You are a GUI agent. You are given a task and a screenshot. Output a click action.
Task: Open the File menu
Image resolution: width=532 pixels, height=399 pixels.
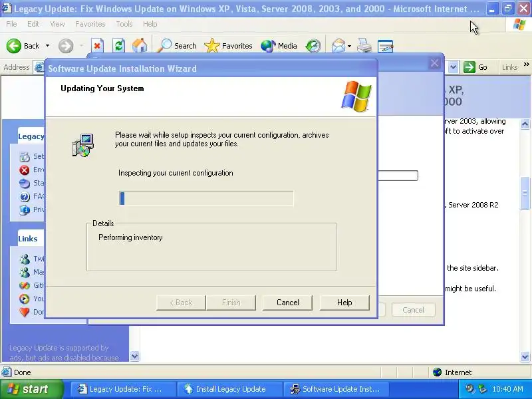click(11, 24)
